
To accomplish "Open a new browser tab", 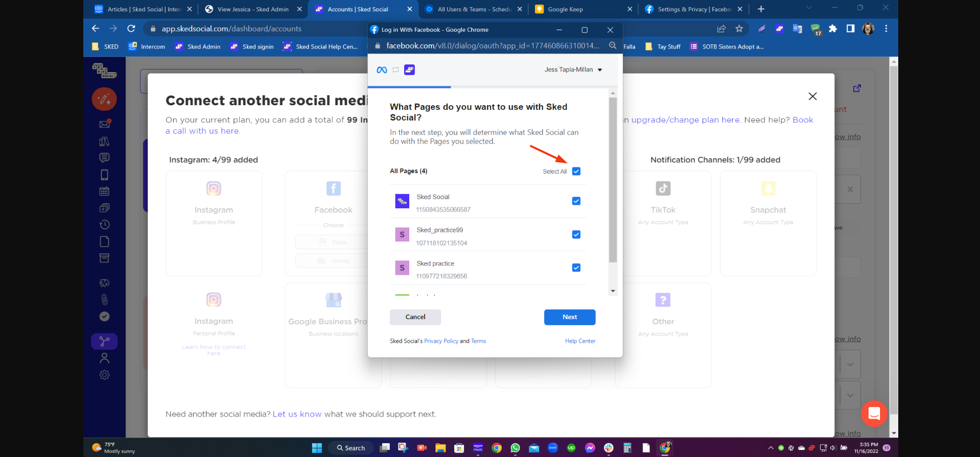I will click(x=761, y=9).
